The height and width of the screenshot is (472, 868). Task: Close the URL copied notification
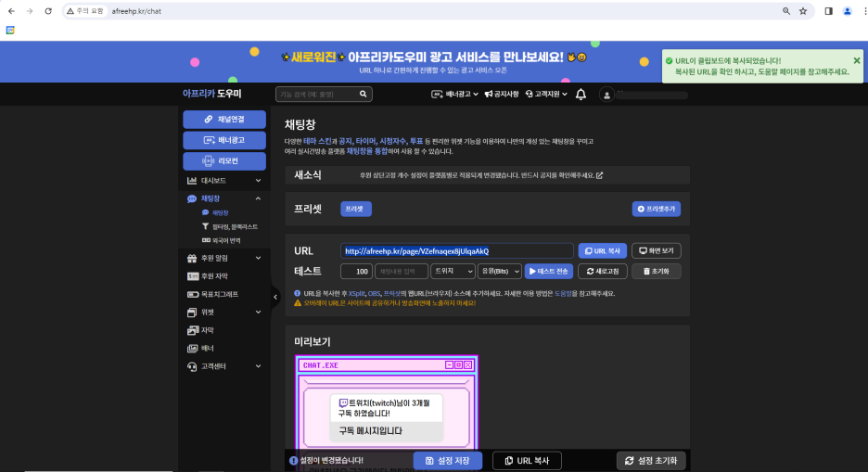coord(856,60)
